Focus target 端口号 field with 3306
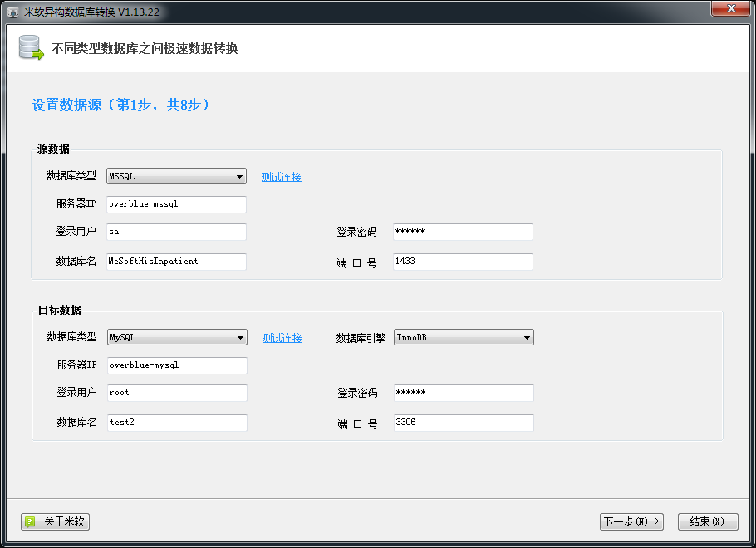Viewport: 756px width, 548px height. pyautogui.click(x=464, y=422)
